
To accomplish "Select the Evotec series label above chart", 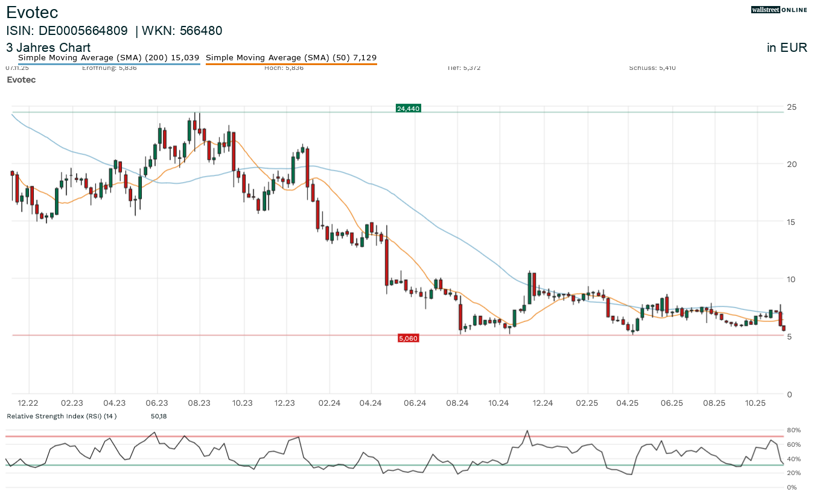I will coord(21,80).
